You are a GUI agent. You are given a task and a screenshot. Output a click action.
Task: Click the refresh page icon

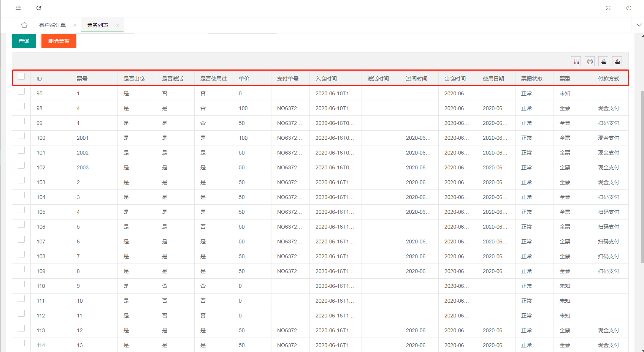(39, 8)
